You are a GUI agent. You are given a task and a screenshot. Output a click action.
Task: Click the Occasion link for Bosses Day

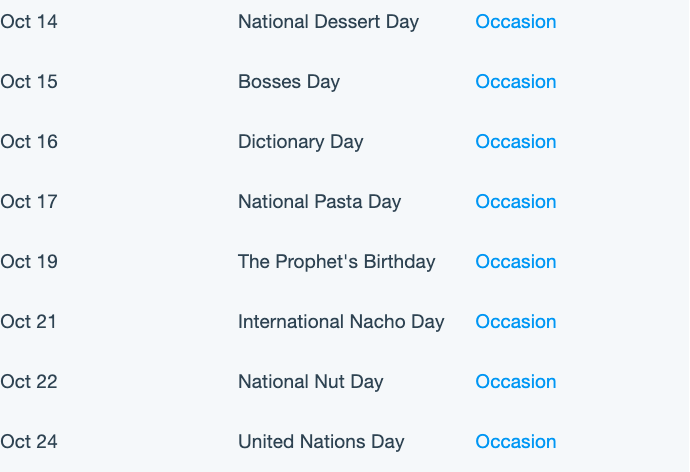click(x=516, y=81)
